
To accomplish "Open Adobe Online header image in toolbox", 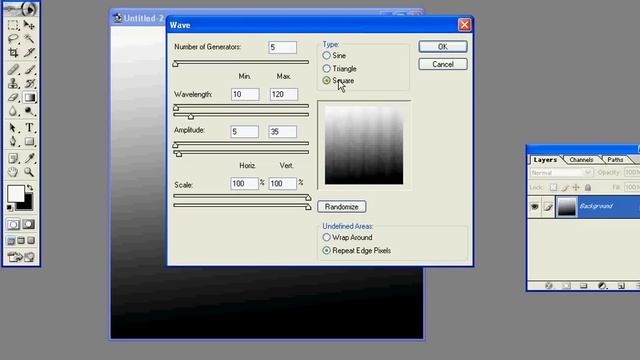I will point(21,9).
